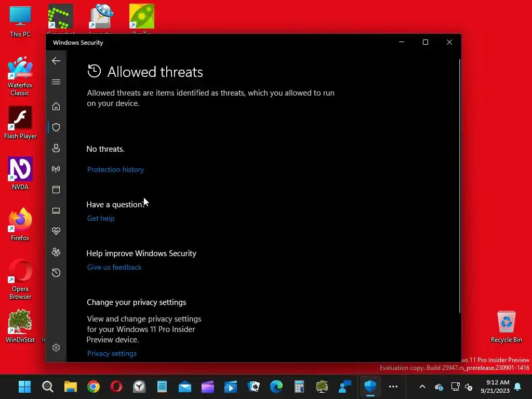Open WinDirStat tree icon on taskbar
532x399 pixels.
point(322,387)
